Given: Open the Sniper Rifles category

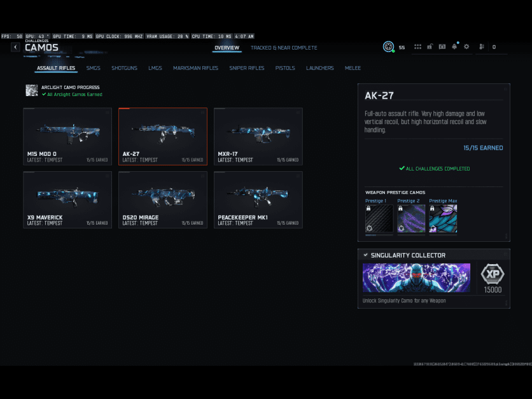Looking at the screenshot, I should (247, 68).
